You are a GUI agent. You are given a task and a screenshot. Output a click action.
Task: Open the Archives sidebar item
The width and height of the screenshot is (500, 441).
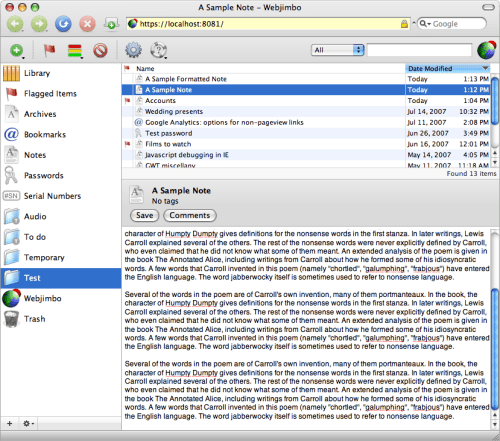[61, 114]
